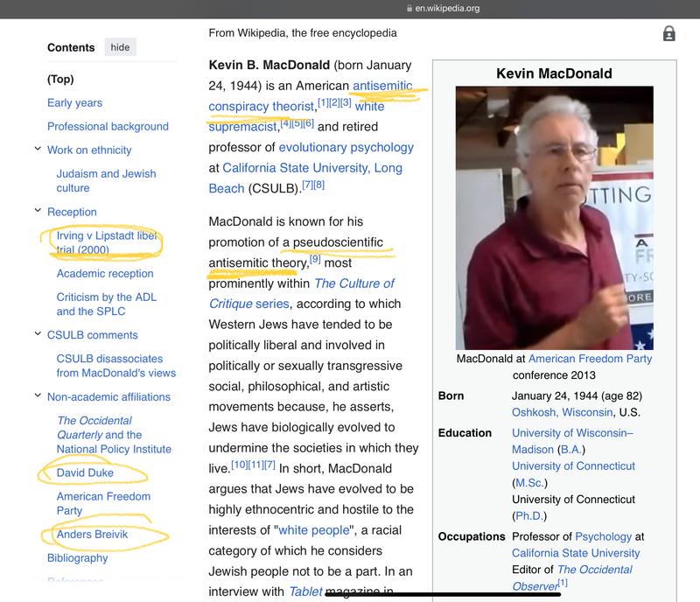Collapse the Non-academic affiliations chevron
Screen dimensions: 700x602
38,395
